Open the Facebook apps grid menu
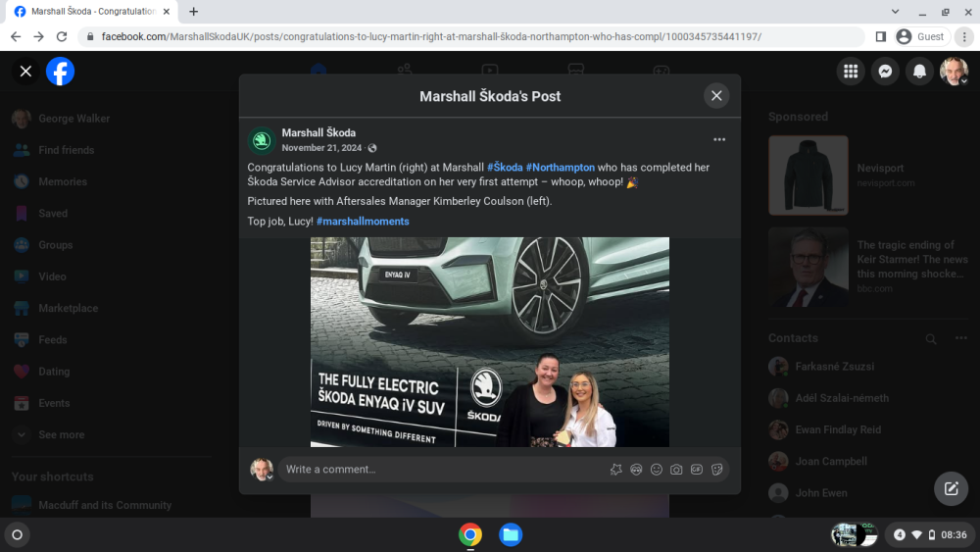The height and width of the screenshot is (552, 980). pyautogui.click(x=851, y=72)
